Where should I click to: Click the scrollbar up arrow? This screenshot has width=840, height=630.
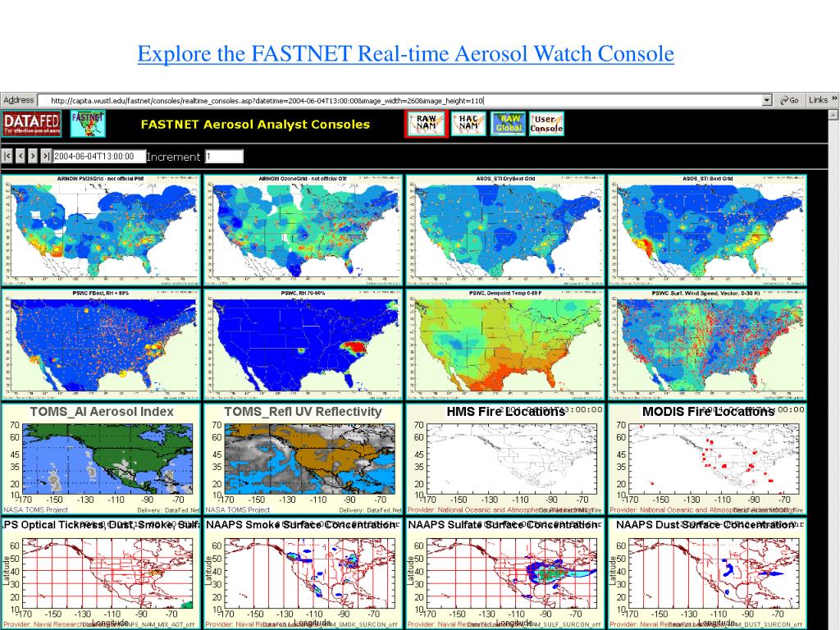tap(833, 115)
